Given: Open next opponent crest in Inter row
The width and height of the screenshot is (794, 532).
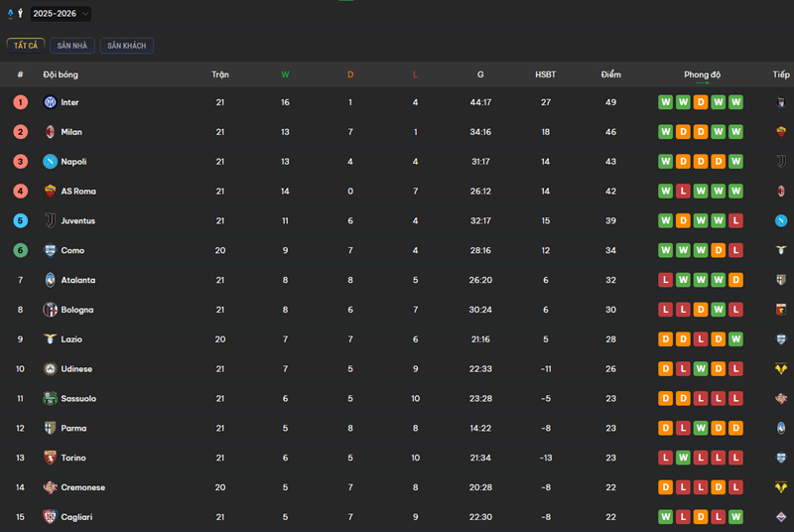Looking at the screenshot, I should 781,102.
